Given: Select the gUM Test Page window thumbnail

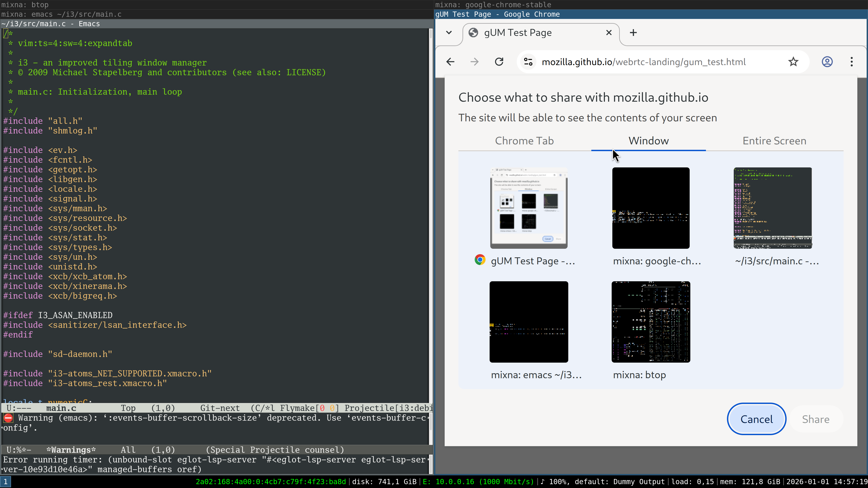Looking at the screenshot, I should click(x=529, y=208).
